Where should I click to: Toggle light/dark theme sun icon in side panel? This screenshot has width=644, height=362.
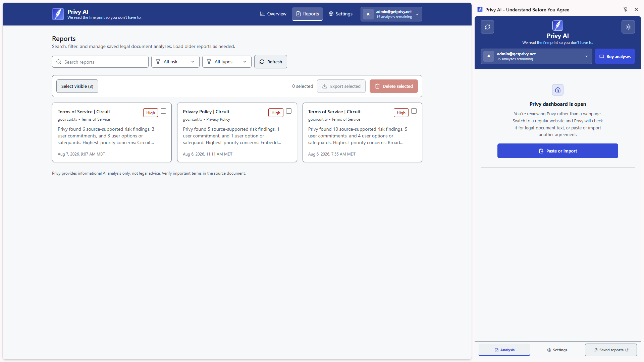pyautogui.click(x=628, y=27)
